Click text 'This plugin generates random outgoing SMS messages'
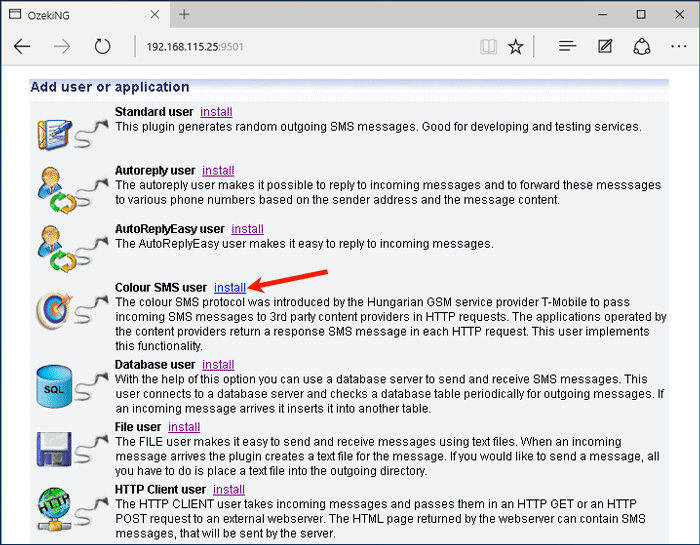 coord(267,127)
